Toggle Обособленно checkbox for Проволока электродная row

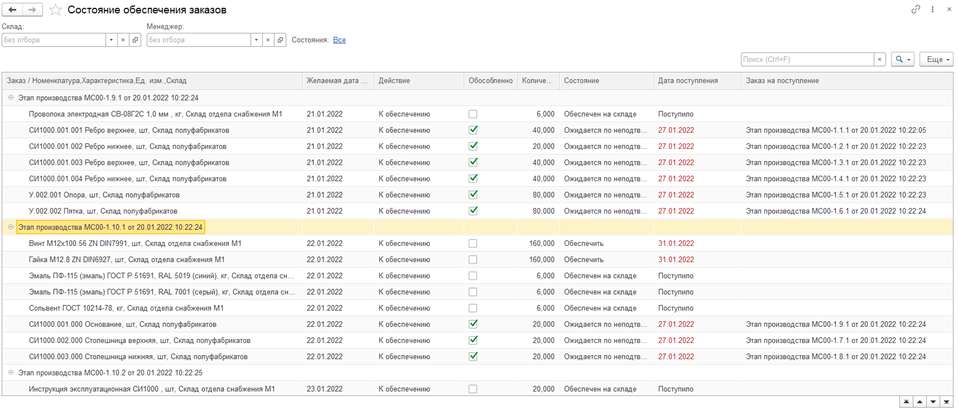(473, 114)
